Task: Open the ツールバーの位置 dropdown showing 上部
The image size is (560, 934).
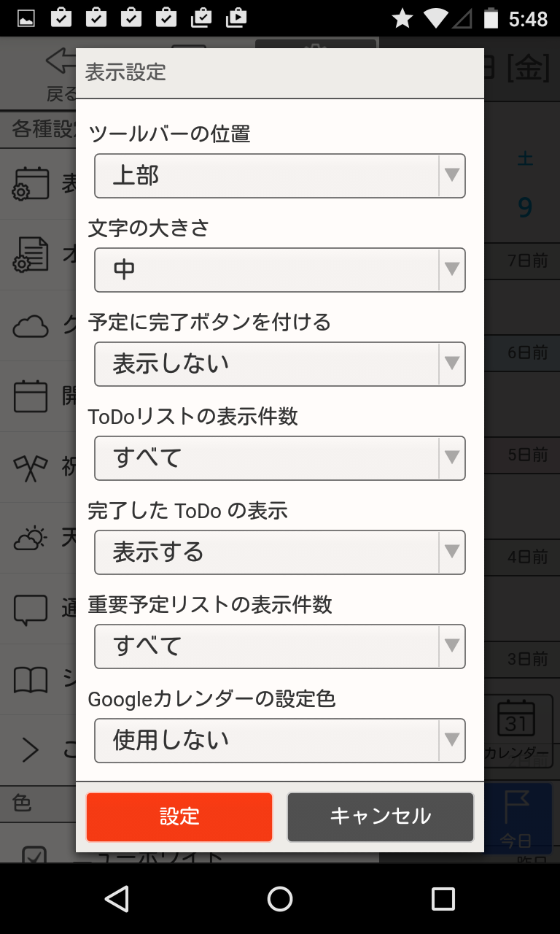Action: (280, 176)
